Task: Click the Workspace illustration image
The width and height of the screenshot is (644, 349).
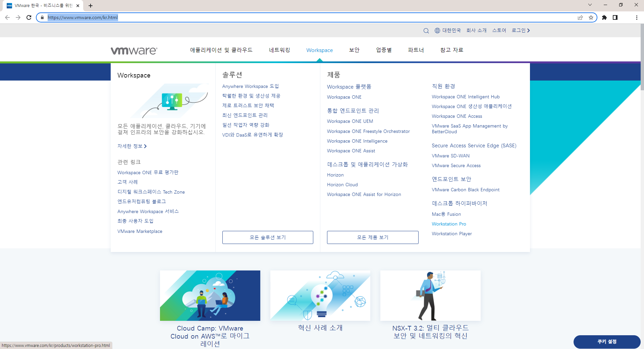Action: [x=170, y=101]
